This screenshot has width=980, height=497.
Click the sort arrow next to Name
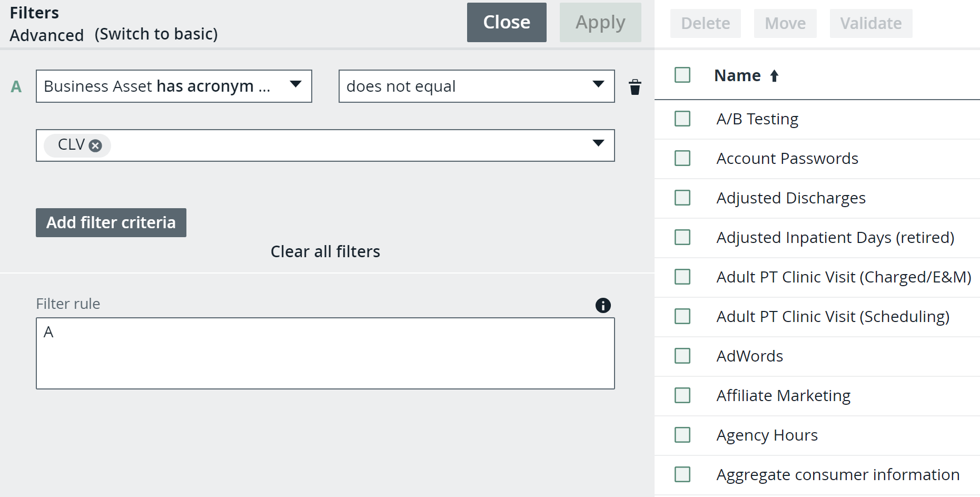(773, 75)
